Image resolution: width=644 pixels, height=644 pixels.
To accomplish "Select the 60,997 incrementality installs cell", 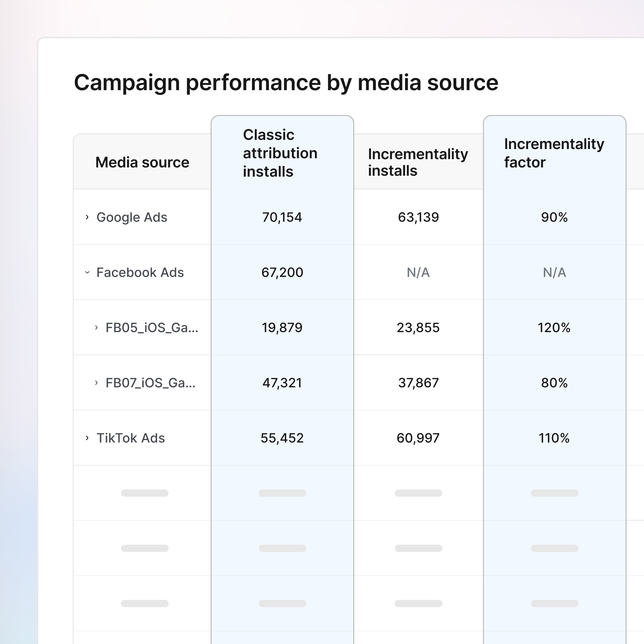I will (x=418, y=438).
